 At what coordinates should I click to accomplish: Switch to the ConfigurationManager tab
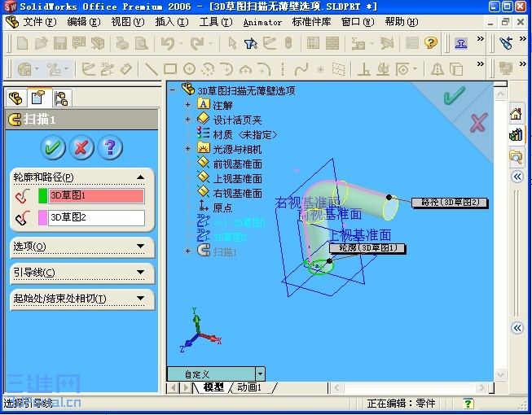[x=61, y=98]
